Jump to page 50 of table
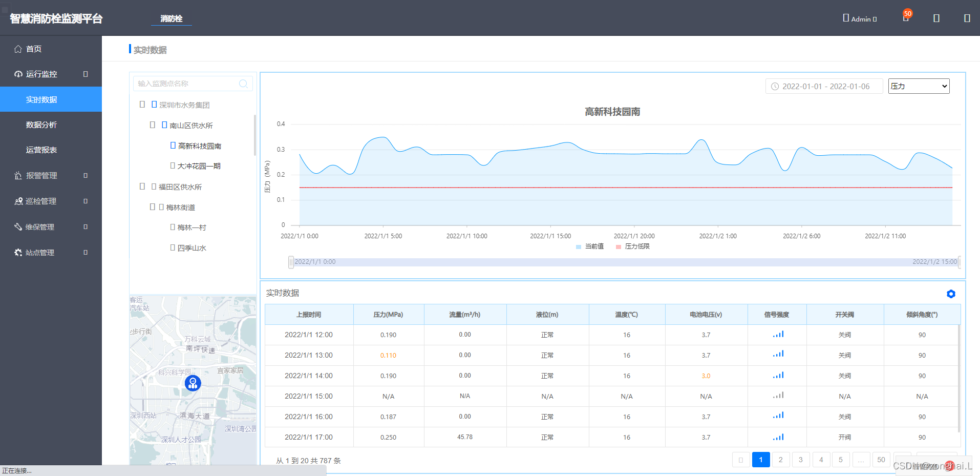The width and height of the screenshot is (980, 476). pyautogui.click(x=881, y=460)
